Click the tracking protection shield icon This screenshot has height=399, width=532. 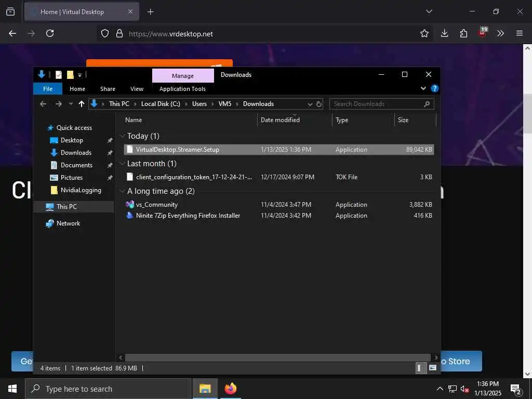tap(105, 34)
